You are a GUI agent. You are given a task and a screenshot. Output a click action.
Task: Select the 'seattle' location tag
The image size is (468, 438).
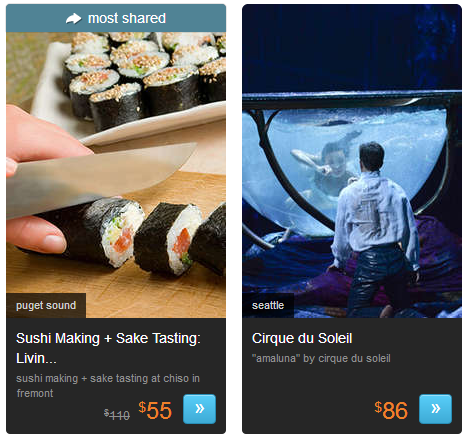coord(268,306)
